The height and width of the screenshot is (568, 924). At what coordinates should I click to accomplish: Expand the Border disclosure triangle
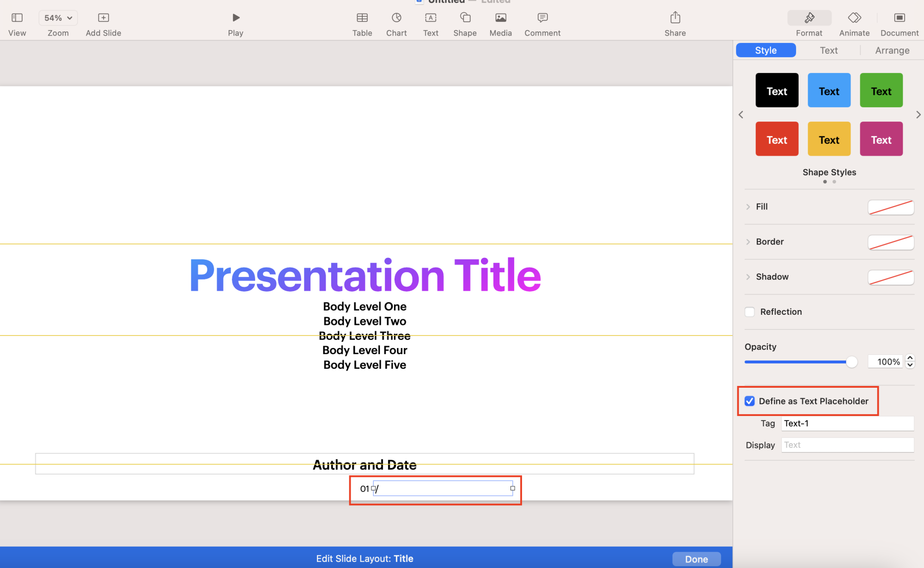point(748,242)
